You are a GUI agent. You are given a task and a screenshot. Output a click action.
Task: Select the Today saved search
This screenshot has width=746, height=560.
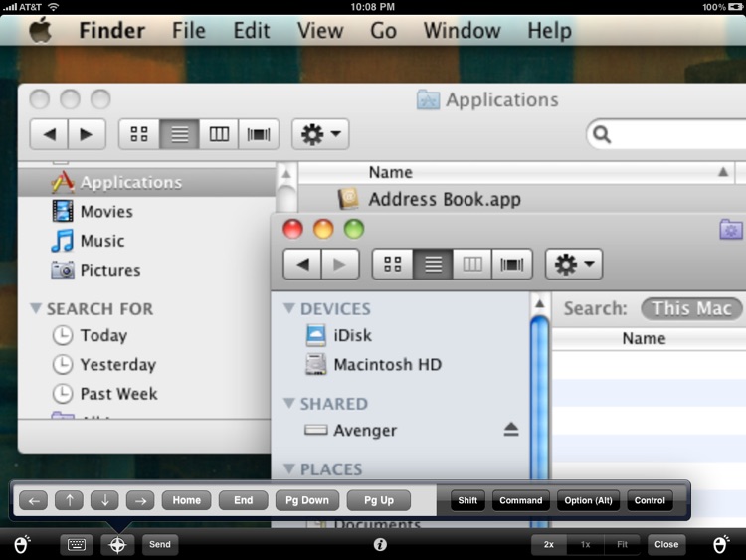pyautogui.click(x=90, y=335)
